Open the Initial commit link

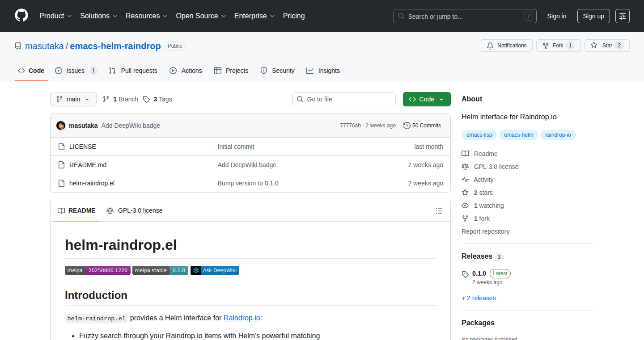coord(236,147)
